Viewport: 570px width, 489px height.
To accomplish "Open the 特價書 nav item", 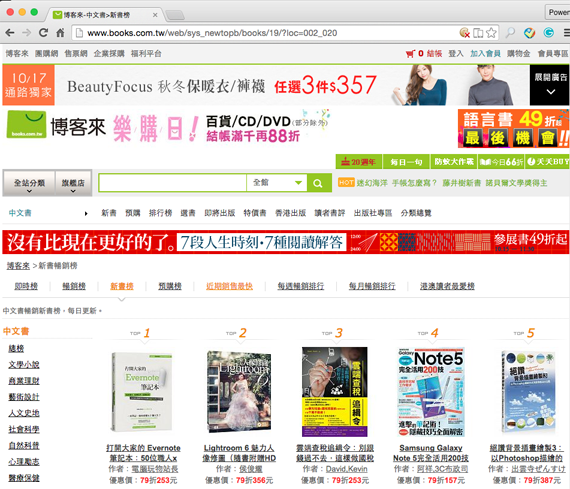I will tap(255, 213).
